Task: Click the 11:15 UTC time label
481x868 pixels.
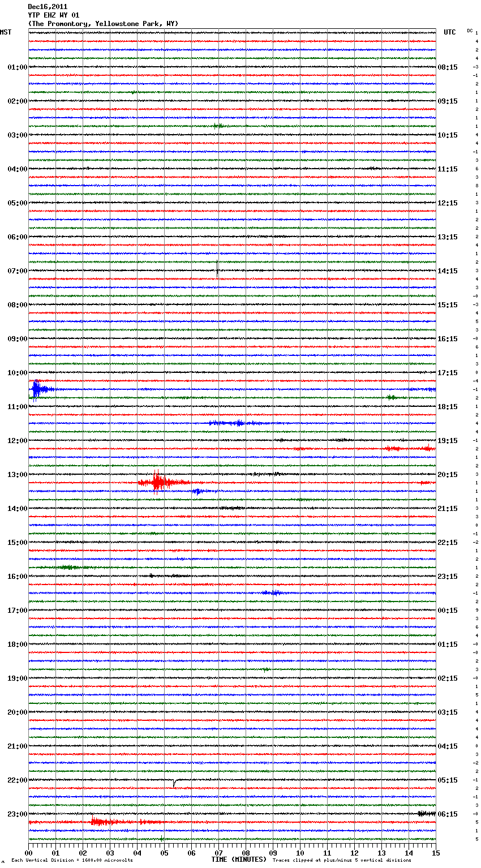Action: click(448, 169)
